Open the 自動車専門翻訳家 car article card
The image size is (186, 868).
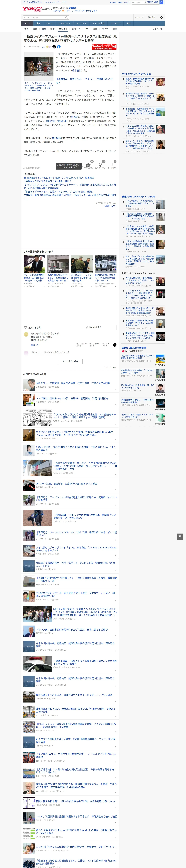tap(105, 271)
